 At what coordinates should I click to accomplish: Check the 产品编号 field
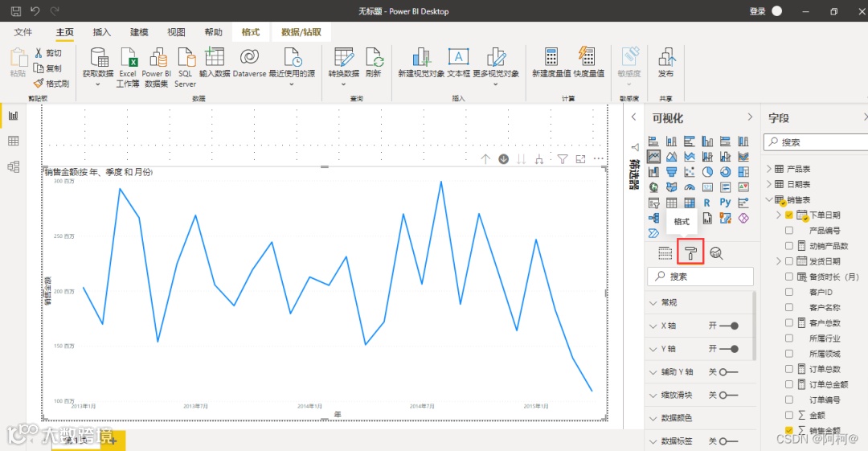(789, 231)
